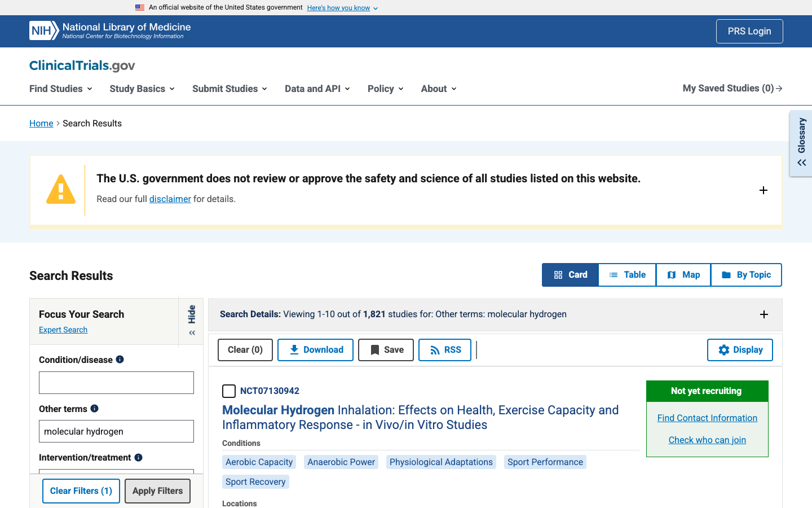This screenshot has width=812, height=508.
Task: Open the Policy dropdown menu
Action: (386, 89)
